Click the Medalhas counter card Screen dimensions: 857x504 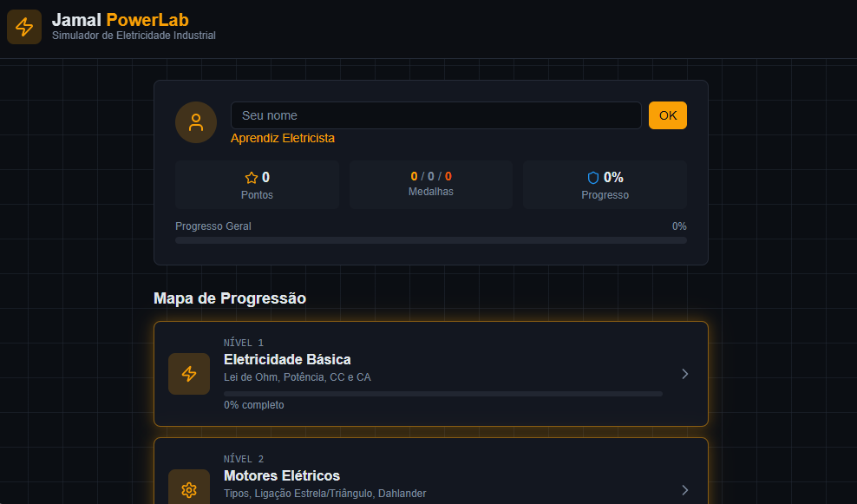click(431, 184)
